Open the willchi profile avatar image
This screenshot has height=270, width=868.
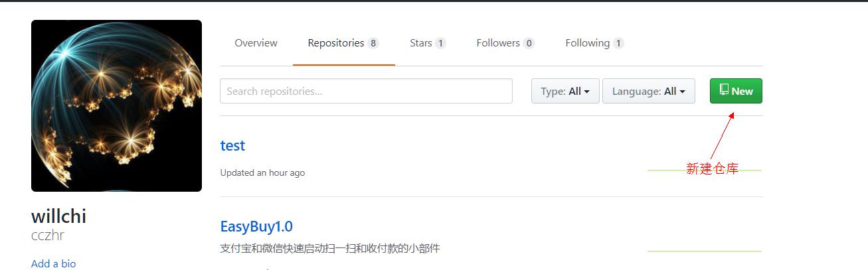click(x=116, y=105)
